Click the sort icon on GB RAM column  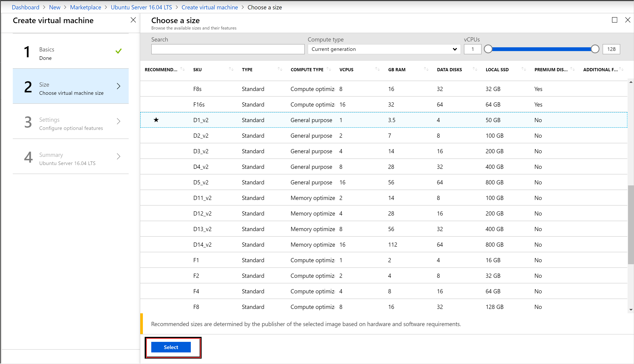(x=425, y=70)
